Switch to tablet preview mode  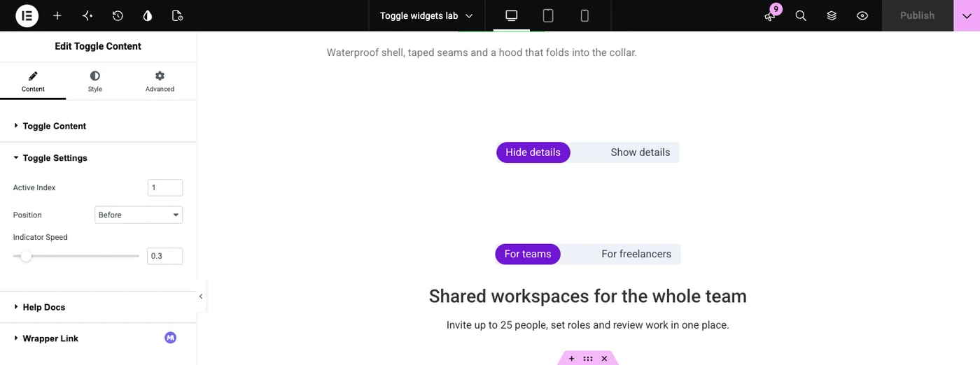pyautogui.click(x=548, y=15)
